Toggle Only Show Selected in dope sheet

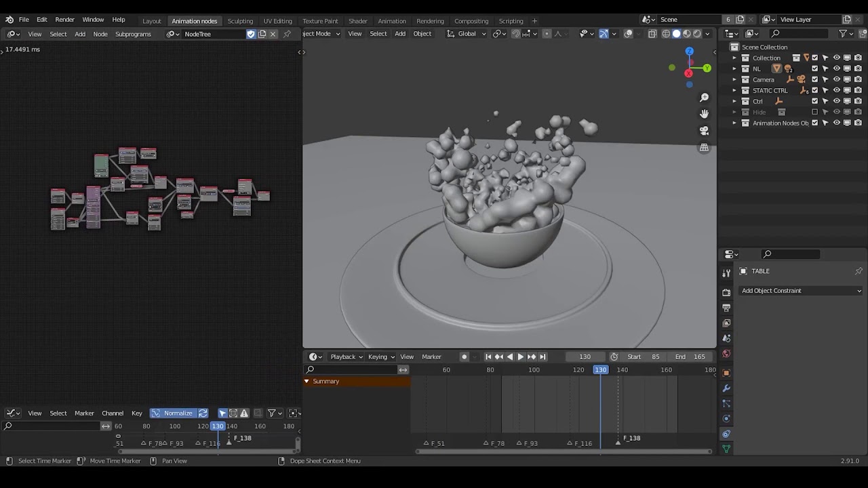pos(222,413)
